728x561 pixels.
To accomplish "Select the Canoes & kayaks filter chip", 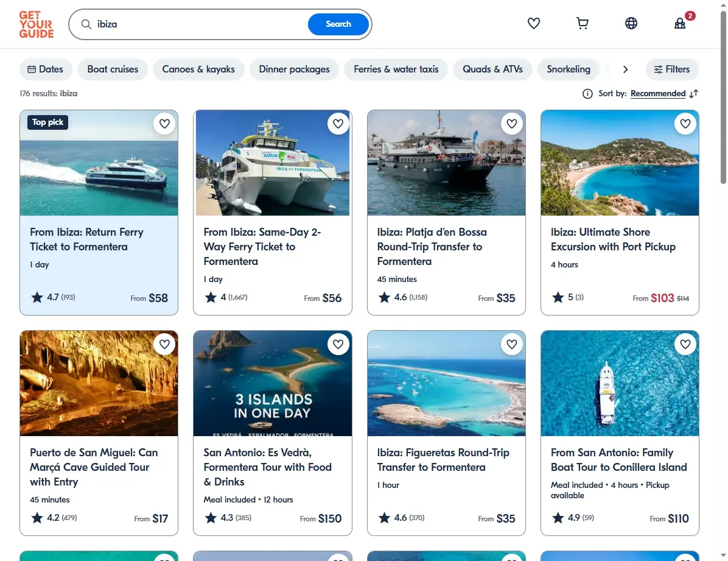I will pos(198,69).
